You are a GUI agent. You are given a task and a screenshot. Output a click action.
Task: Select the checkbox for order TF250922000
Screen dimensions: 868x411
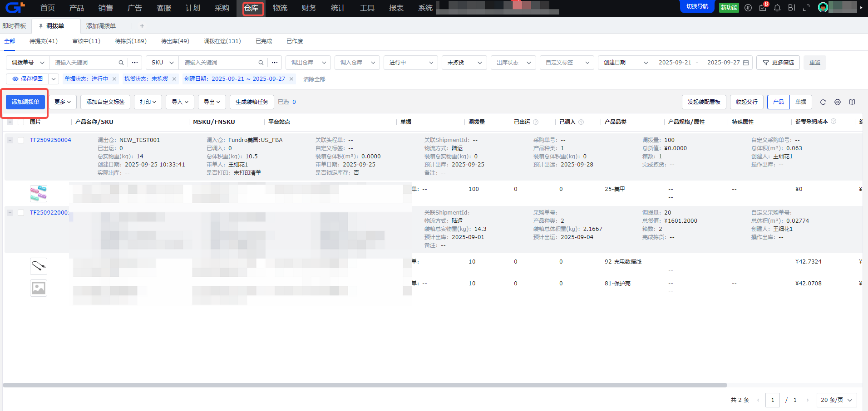pyautogui.click(x=21, y=213)
